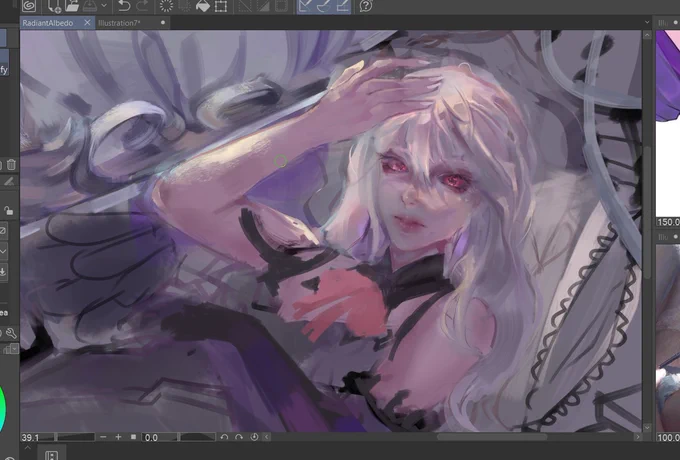Create a new canvas document

pyautogui.click(x=54, y=6)
